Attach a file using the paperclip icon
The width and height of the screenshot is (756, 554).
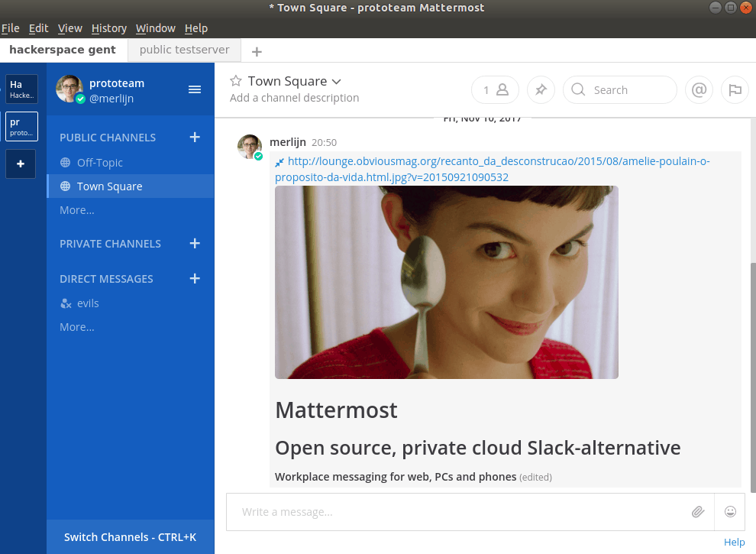click(x=698, y=511)
